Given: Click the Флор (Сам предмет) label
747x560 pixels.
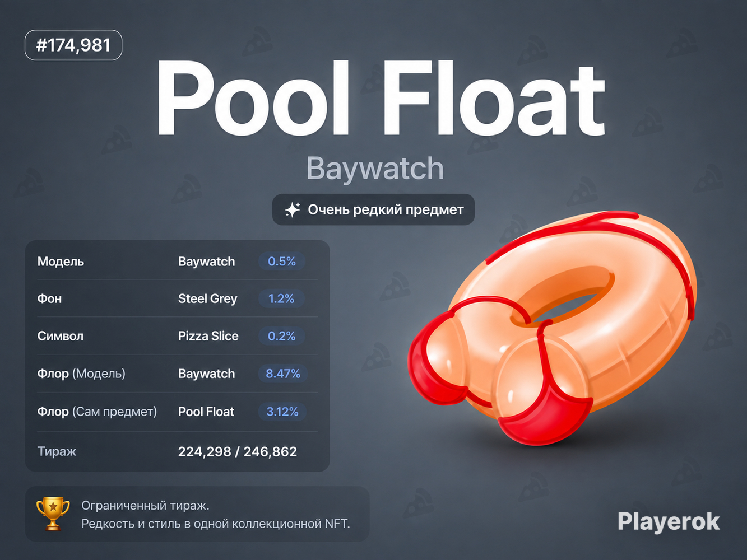Looking at the screenshot, I should click(x=97, y=412).
